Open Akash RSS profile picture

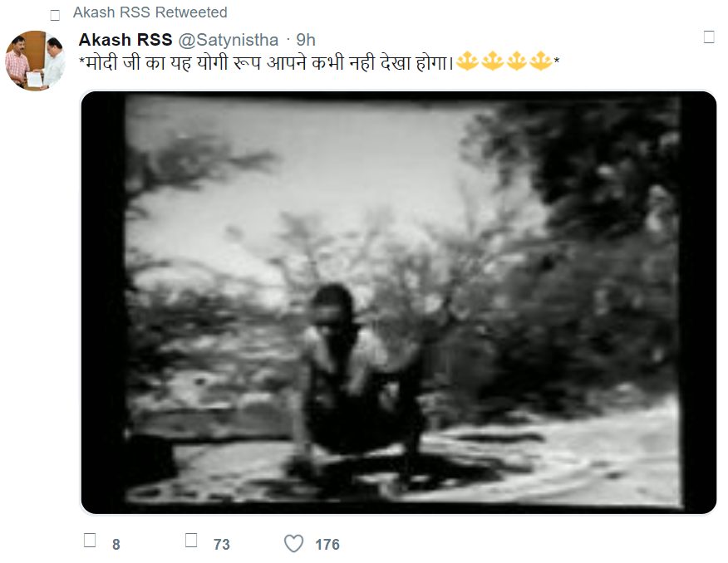pyautogui.click(x=35, y=61)
